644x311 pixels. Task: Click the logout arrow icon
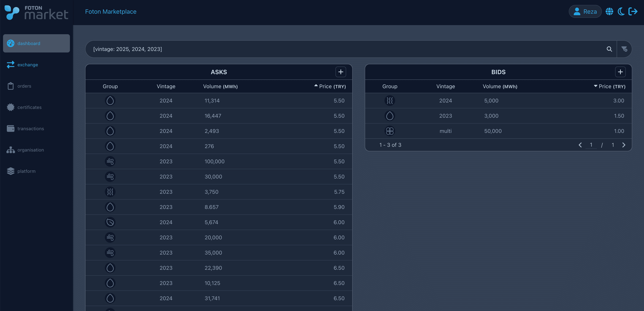[x=633, y=12]
